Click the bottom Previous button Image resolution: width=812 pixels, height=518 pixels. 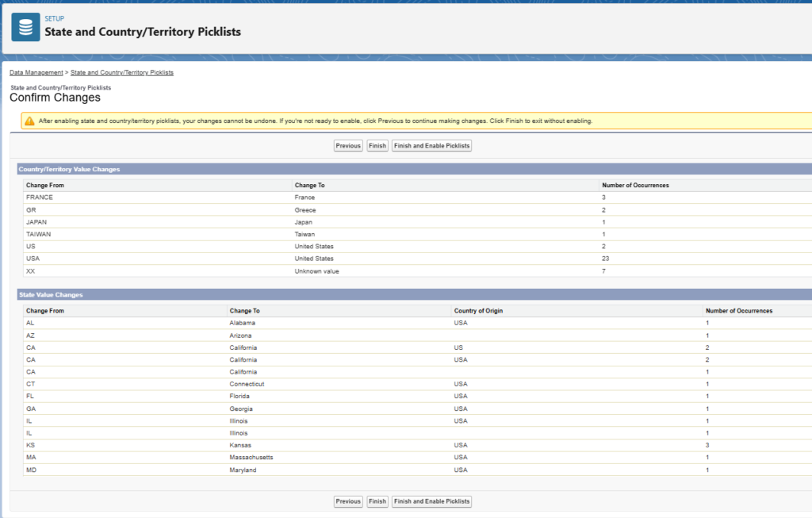(x=348, y=501)
